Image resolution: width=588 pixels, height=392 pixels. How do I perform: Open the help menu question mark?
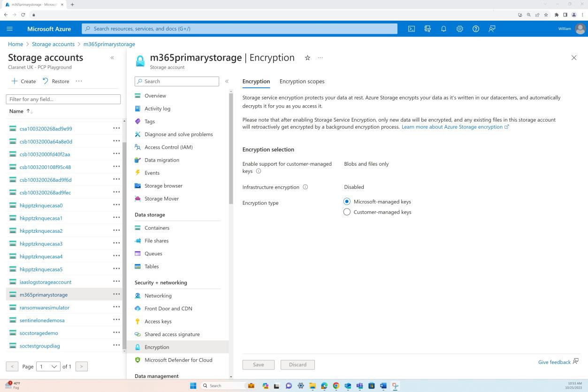coord(475,29)
